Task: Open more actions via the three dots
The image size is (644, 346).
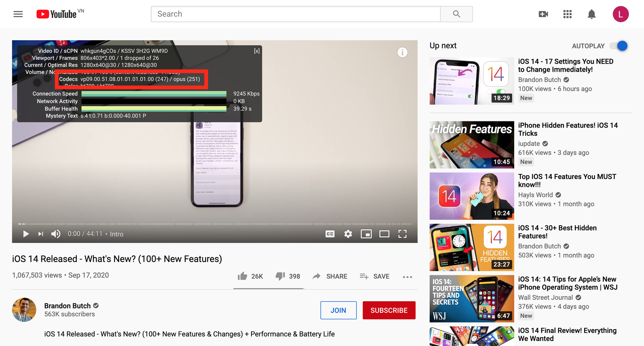Action: click(x=407, y=276)
